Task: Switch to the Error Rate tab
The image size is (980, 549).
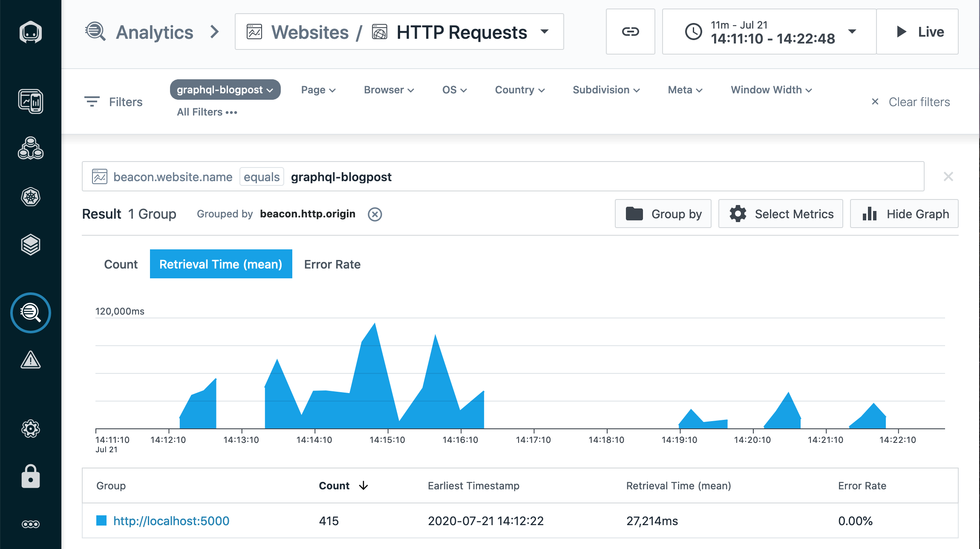Action: 332,264
